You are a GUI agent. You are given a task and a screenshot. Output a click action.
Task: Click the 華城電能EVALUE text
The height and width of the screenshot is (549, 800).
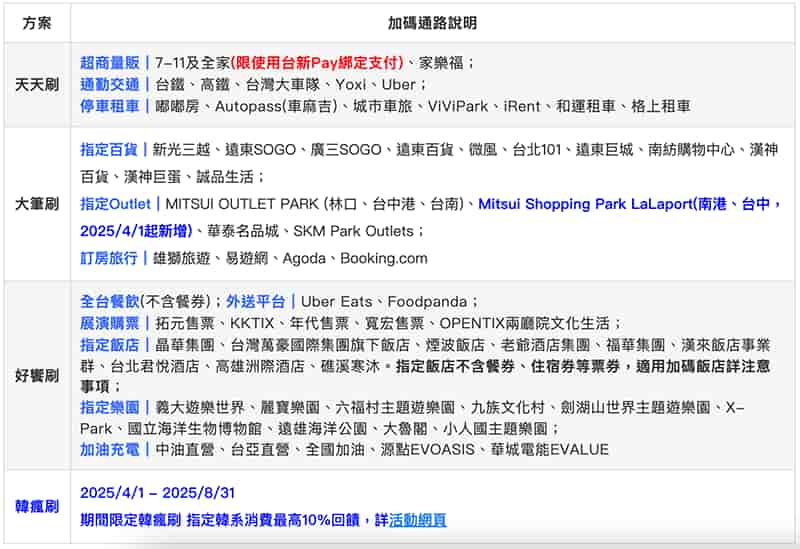point(549,450)
